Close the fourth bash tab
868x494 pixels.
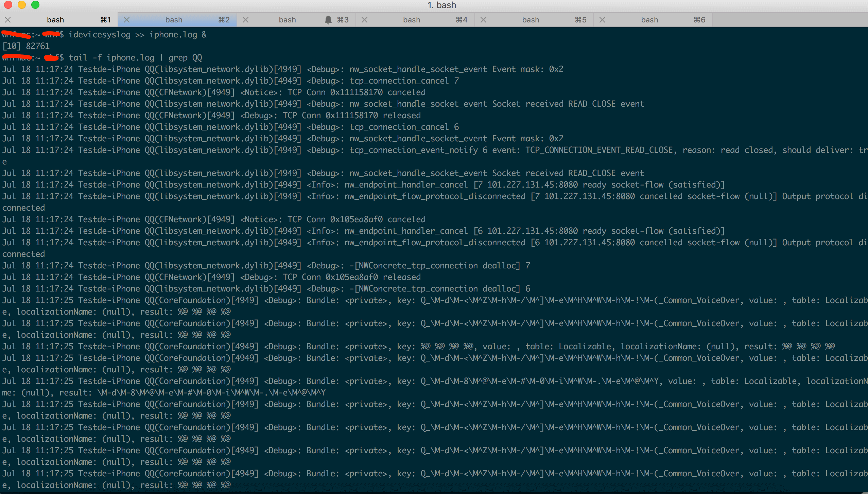[x=364, y=20]
